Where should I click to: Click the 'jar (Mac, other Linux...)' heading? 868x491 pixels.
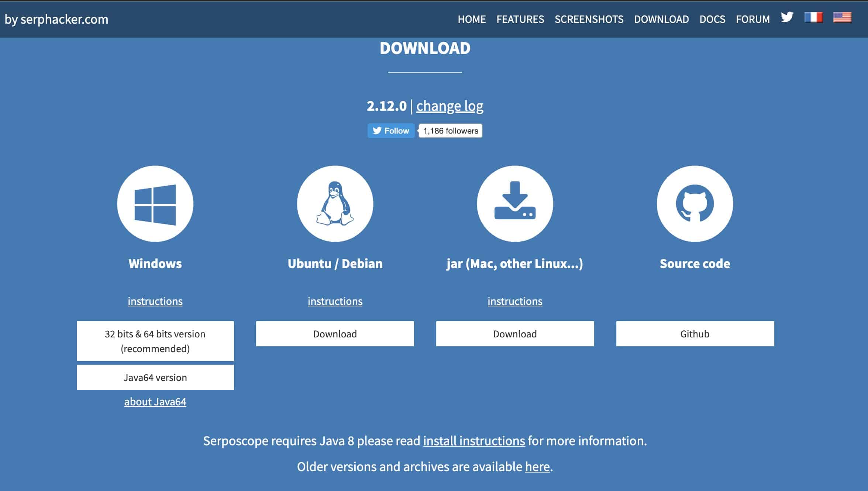click(515, 264)
